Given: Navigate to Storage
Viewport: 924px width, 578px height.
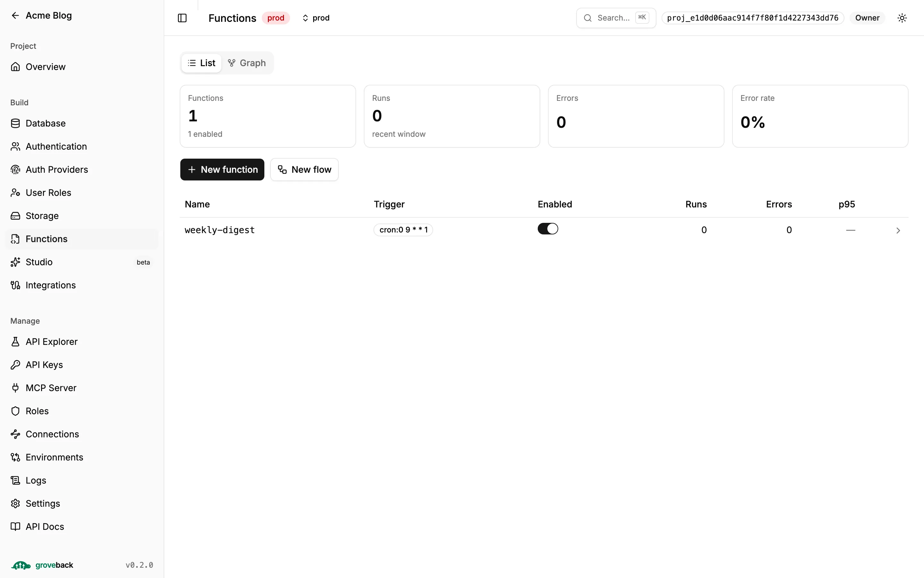Looking at the screenshot, I should tap(82, 216).
